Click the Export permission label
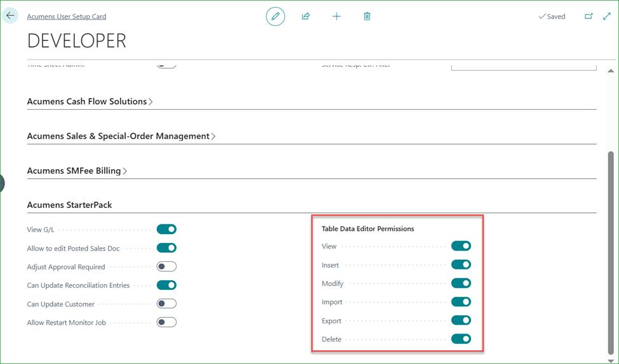The height and width of the screenshot is (364, 619). (x=331, y=321)
